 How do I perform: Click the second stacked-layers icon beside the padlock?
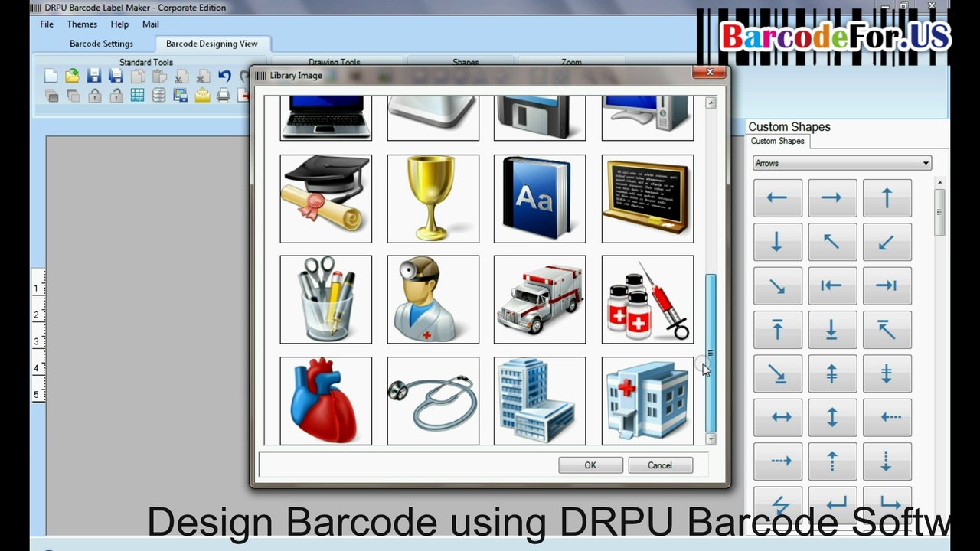(x=73, y=96)
